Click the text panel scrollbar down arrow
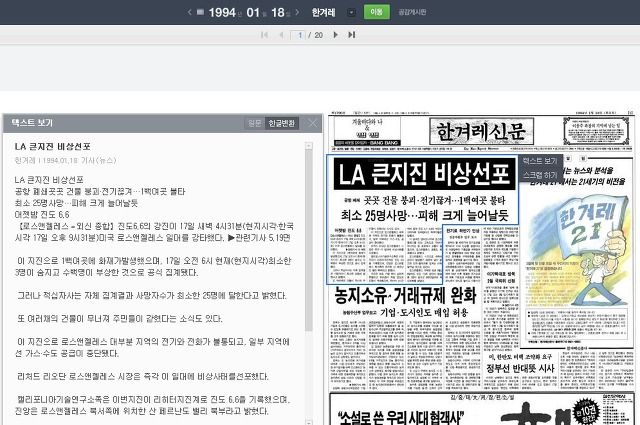 click(x=309, y=422)
